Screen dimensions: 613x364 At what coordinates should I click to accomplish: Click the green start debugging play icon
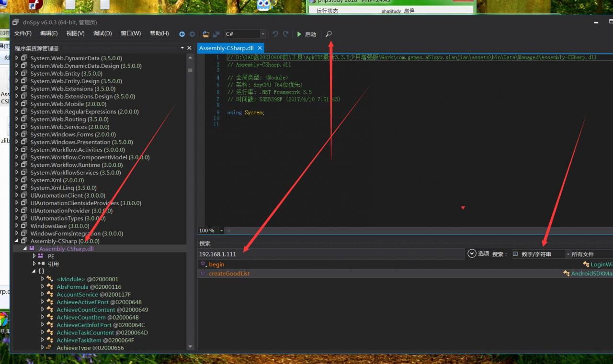[299, 34]
